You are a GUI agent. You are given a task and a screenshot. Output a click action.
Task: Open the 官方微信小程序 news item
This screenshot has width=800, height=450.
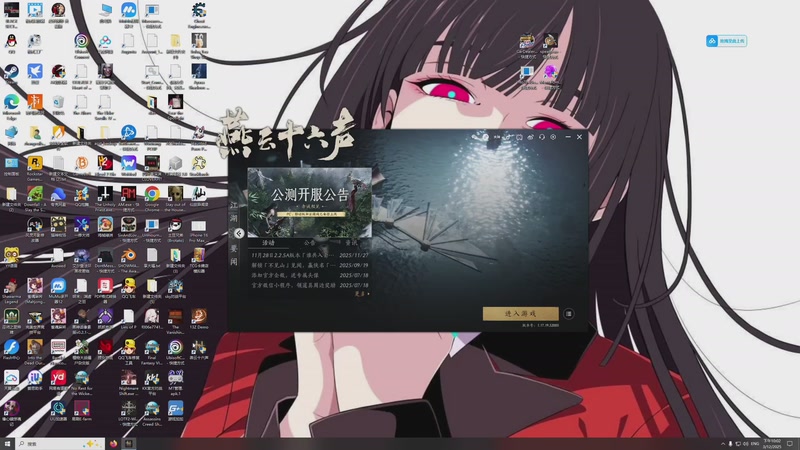pos(310,285)
